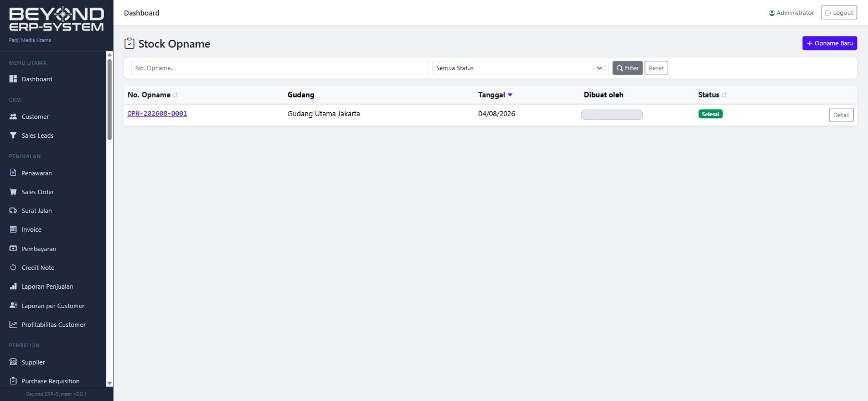Open the OPN-202608-0001 link
This screenshot has width=868, height=401.
point(157,113)
